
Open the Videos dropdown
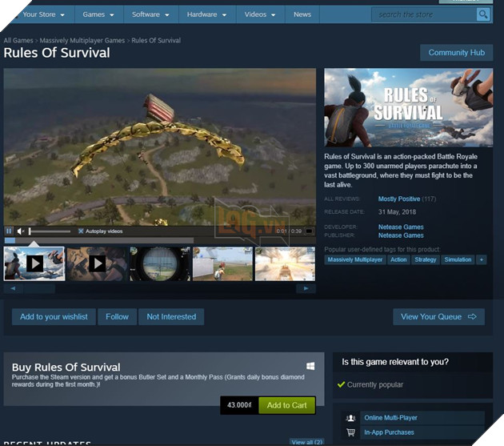260,14
